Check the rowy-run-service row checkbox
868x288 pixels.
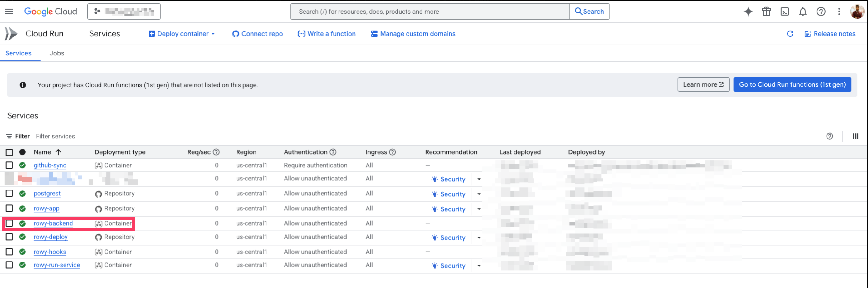click(x=9, y=265)
